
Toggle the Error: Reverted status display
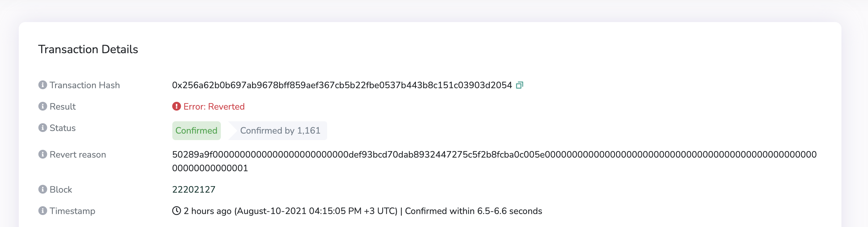(214, 106)
